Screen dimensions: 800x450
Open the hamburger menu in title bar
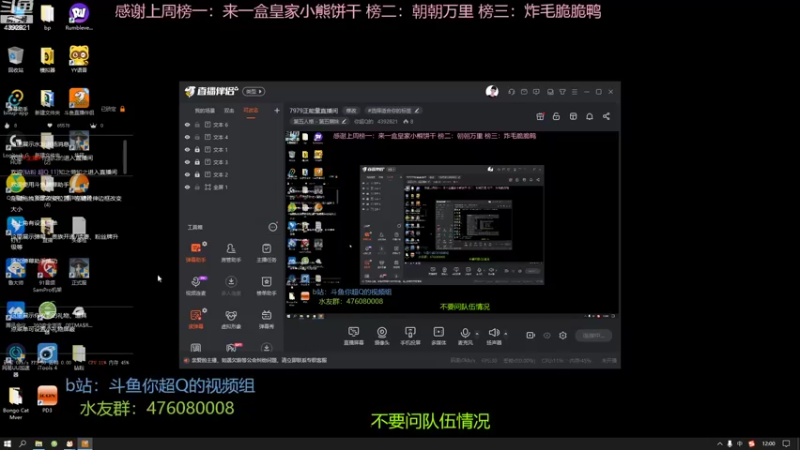tap(574, 92)
